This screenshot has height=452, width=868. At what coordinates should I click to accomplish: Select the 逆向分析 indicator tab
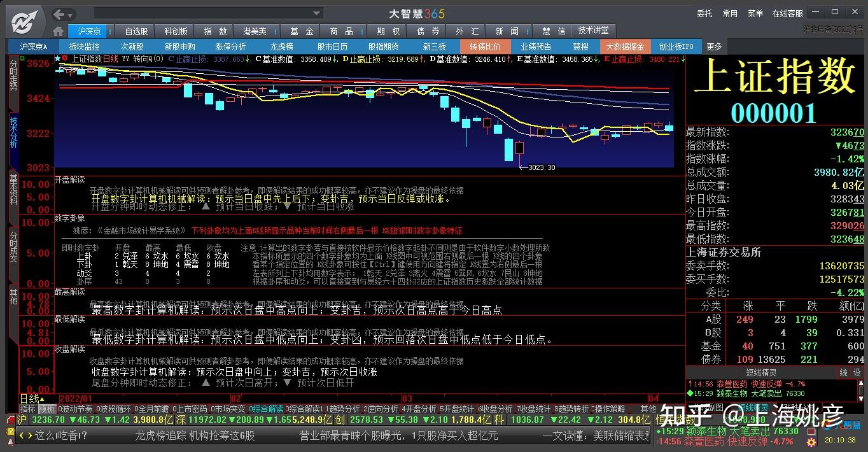381,409
